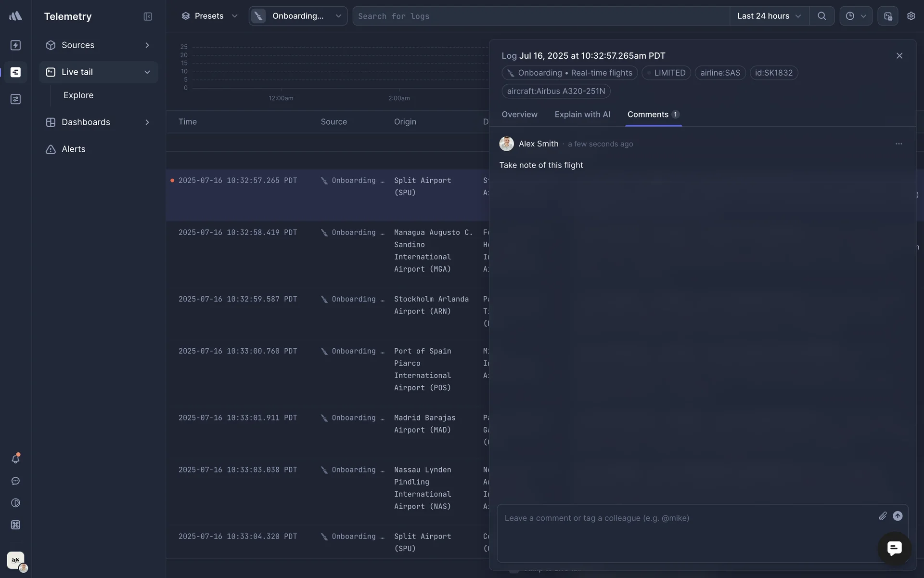This screenshot has height=578, width=924.
Task: Open the Presets dropdown
Action: (209, 16)
